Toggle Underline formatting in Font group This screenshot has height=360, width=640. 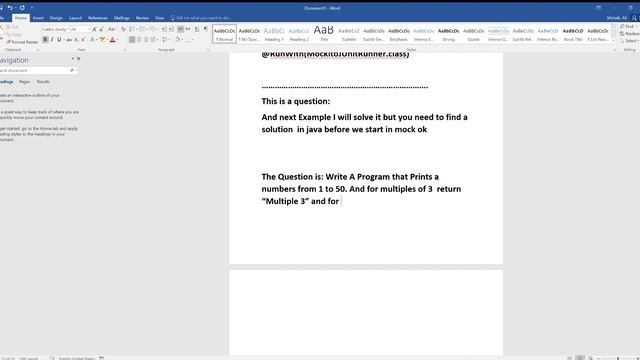59,40
